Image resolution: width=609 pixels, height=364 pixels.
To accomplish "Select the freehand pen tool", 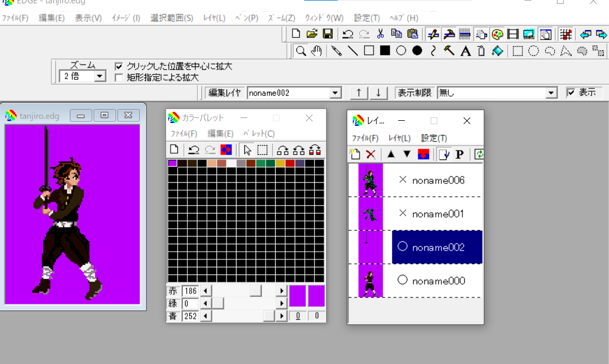I will [336, 51].
